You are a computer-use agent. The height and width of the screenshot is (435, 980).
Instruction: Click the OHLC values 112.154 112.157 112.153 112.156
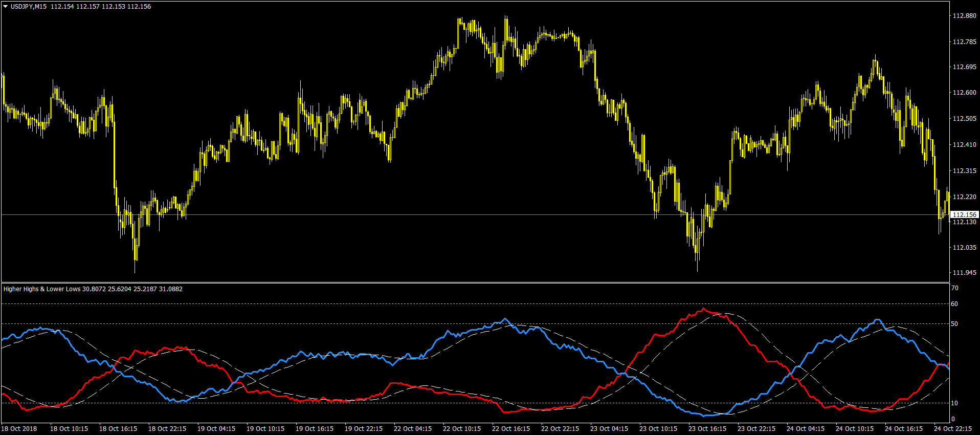point(101,7)
